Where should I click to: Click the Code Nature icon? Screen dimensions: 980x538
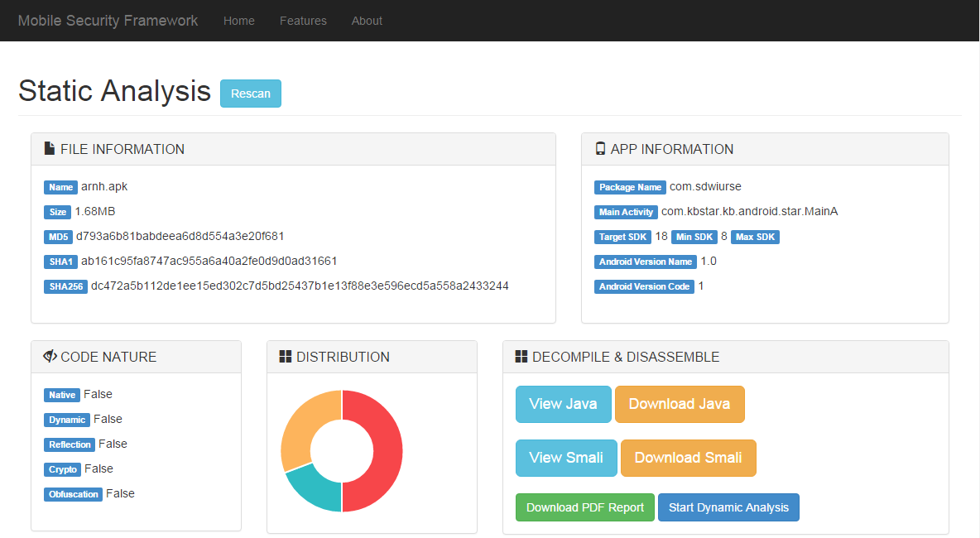click(x=50, y=356)
